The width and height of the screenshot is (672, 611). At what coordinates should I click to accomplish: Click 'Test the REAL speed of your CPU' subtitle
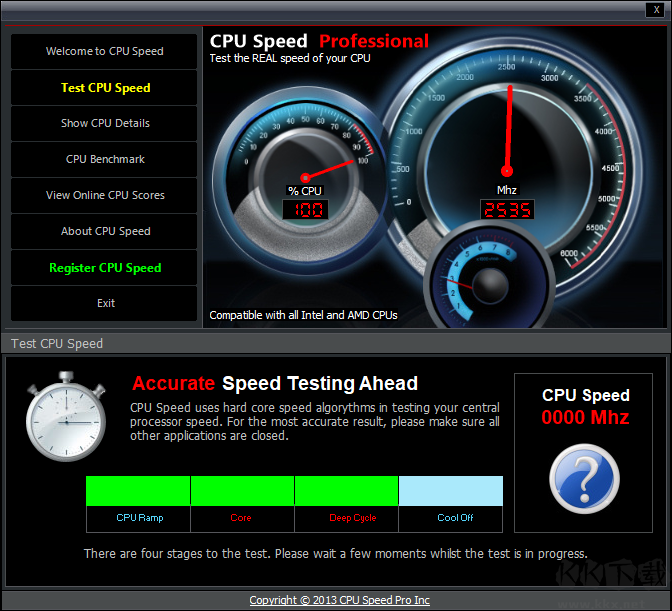click(x=290, y=58)
